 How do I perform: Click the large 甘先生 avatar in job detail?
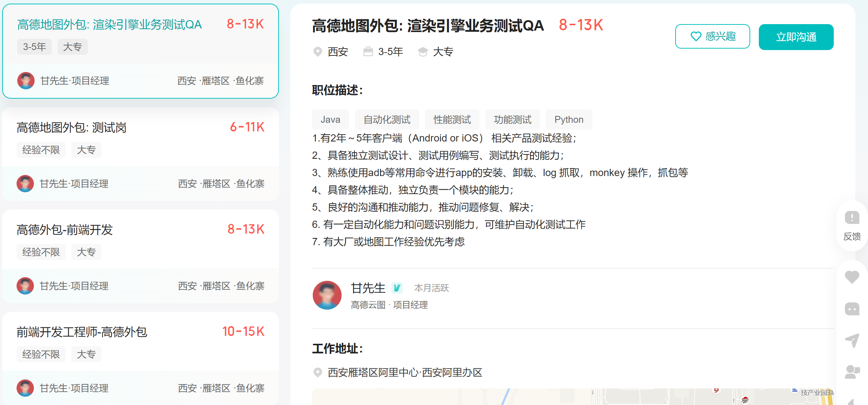tap(327, 295)
